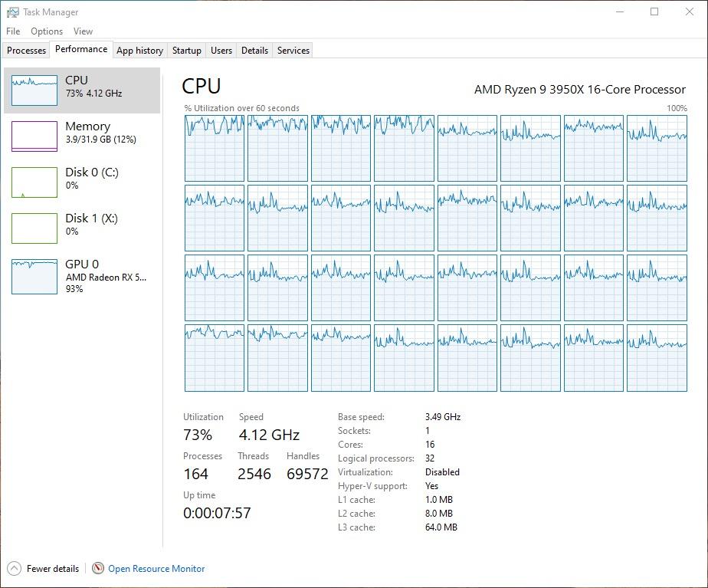708x588 pixels.
Task: Open the Users tab
Action: pyautogui.click(x=221, y=51)
